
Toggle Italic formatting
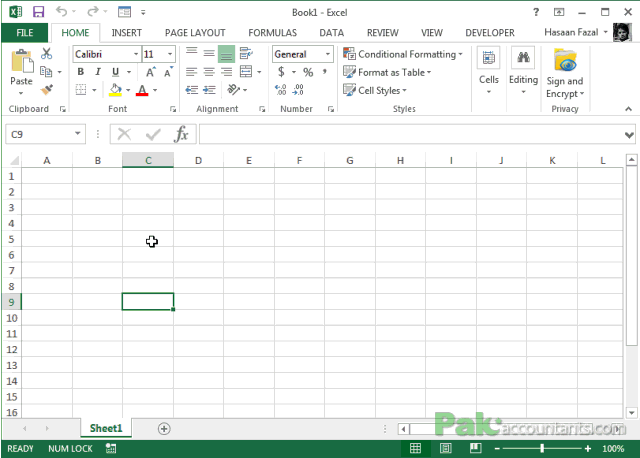tap(98, 72)
